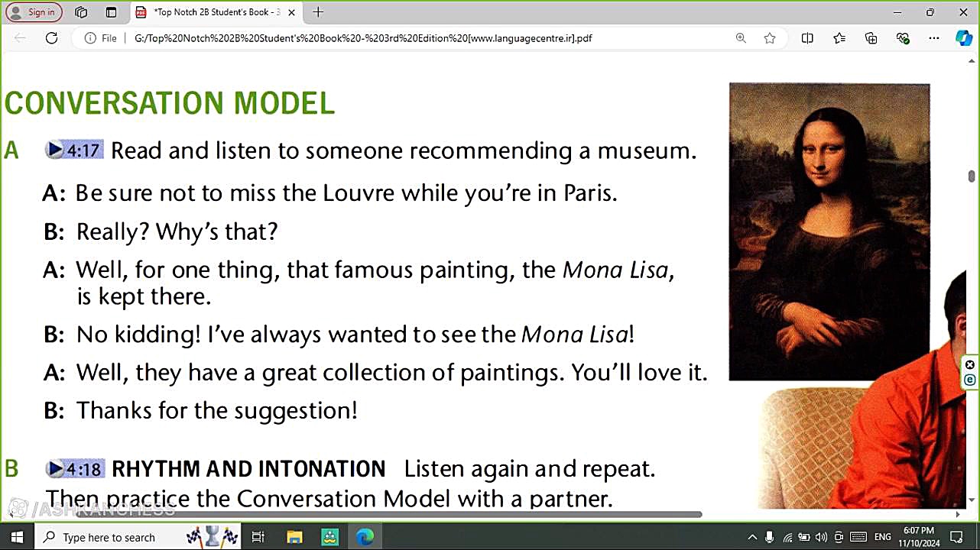Image resolution: width=980 pixels, height=550 pixels.
Task: Open the volume control in tray
Action: coord(820,537)
